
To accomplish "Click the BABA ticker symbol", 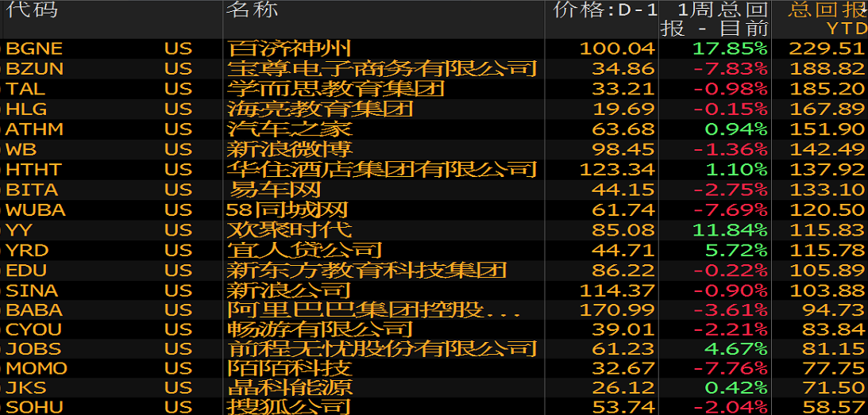I will point(34,310).
